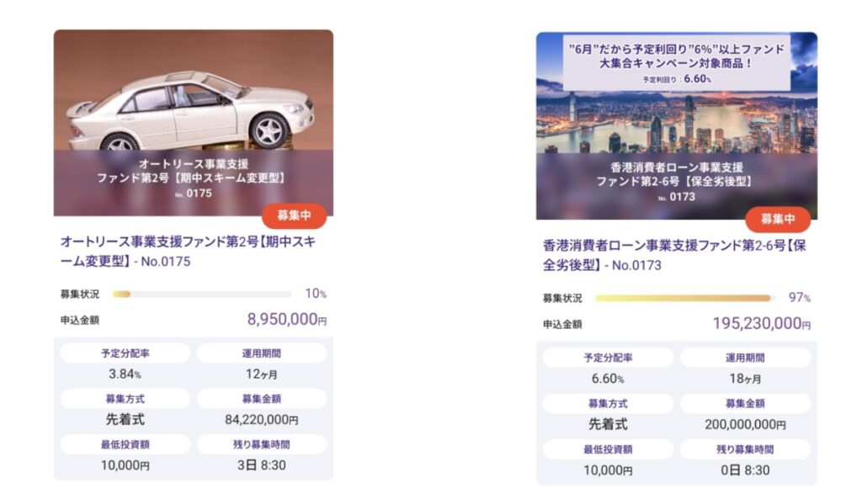Select 予定分配率 label showing 3.84%
This screenshot has height=504, width=862.
(125, 353)
